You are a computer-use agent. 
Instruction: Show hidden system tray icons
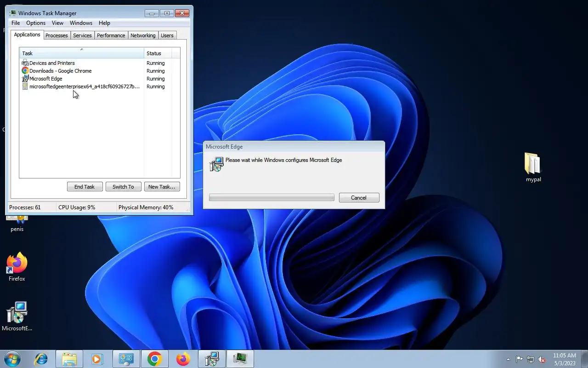coord(508,359)
